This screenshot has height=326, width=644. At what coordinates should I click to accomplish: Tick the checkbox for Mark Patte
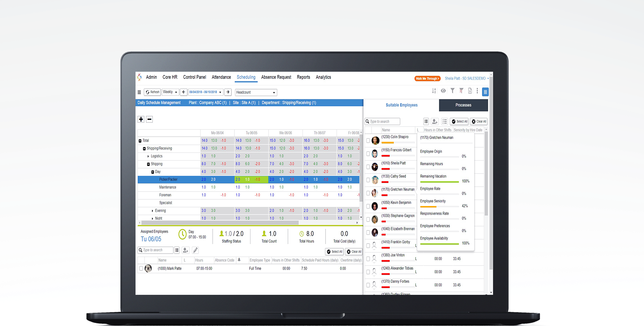141,268
